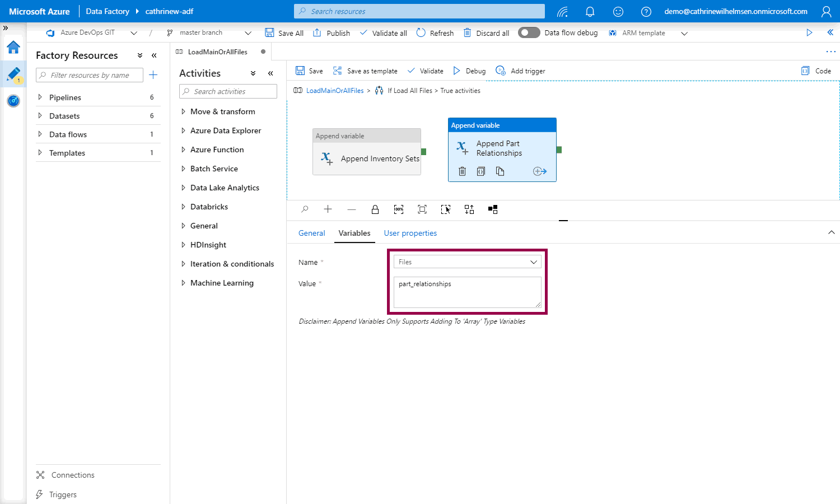Image resolution: width=840 pixels, height=504 pixels.
Task: Click the zoom to fit icon
Action: tap(422, 209)
